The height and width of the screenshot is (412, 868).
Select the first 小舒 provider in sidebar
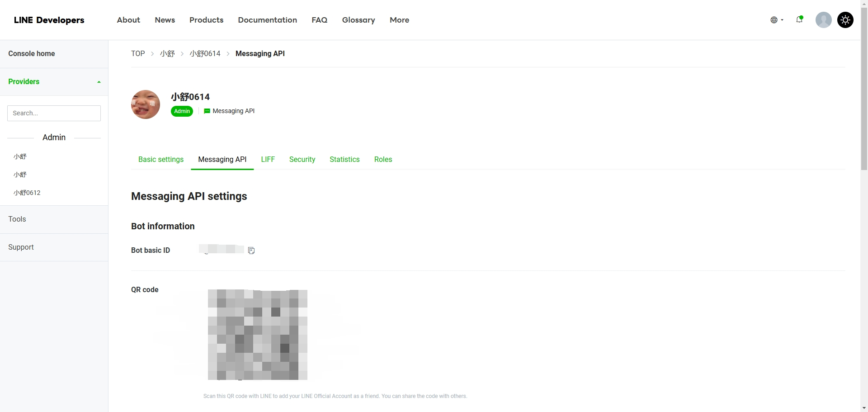click(x=20, y=156)
